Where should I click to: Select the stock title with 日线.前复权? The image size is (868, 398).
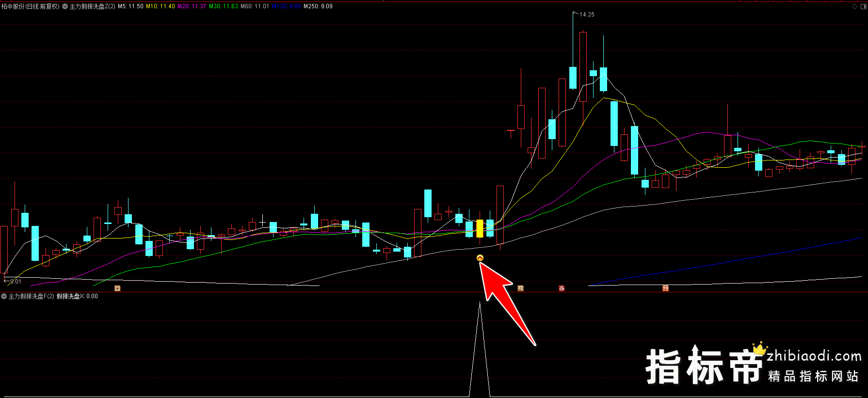click(x=31, y=6)
